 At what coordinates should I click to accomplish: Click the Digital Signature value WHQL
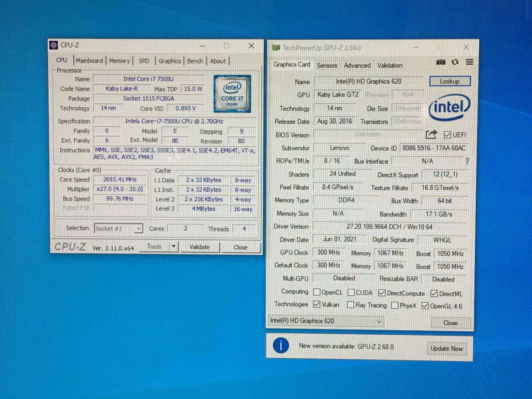pos(442,240)
